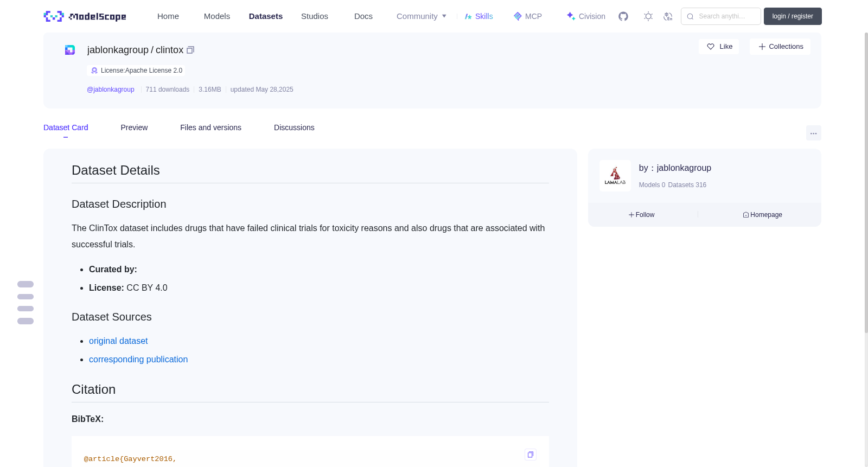Screen dimensions: 868x467
Task: Click the '711 downloads' text
Action: coord(168,89)
